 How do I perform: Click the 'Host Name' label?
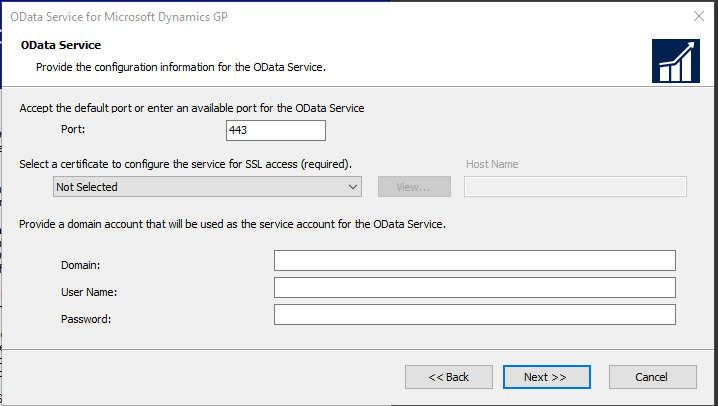(x=492, y=164)
